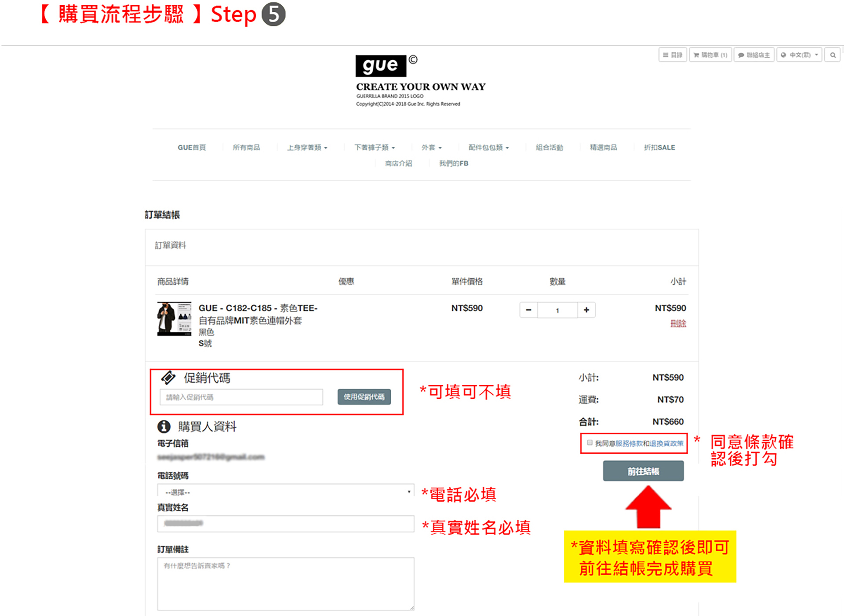Screen dimensions: 844x616
Task: Click the 前往結帳 checkout button
Action: [643, 471]
